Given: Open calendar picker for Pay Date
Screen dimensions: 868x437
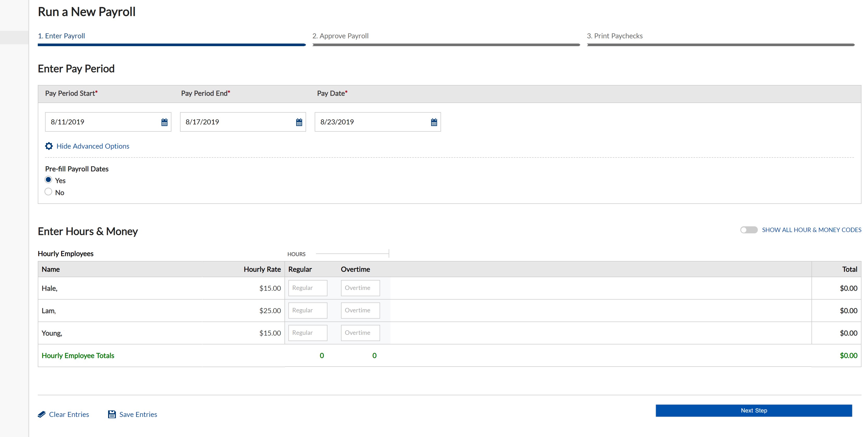Looking at the screenshot, I should [434, 122].
